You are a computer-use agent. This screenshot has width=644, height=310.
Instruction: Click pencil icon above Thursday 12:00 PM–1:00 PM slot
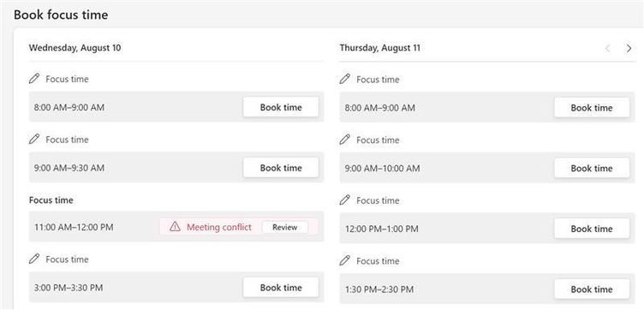(x=345, y=200)
